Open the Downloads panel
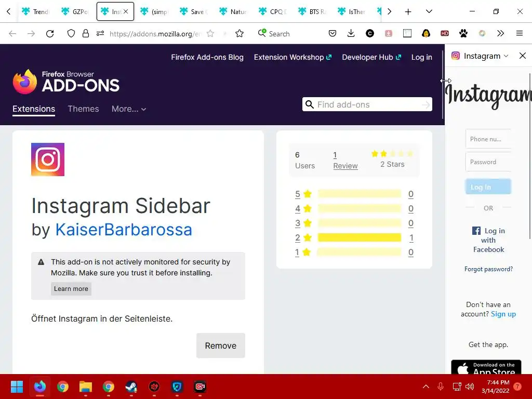The width and height of the screenshot is (532, 399). 351,33
